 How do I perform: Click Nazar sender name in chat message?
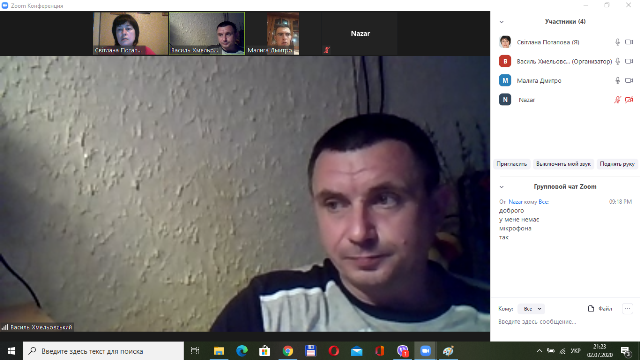click(515, 202)
